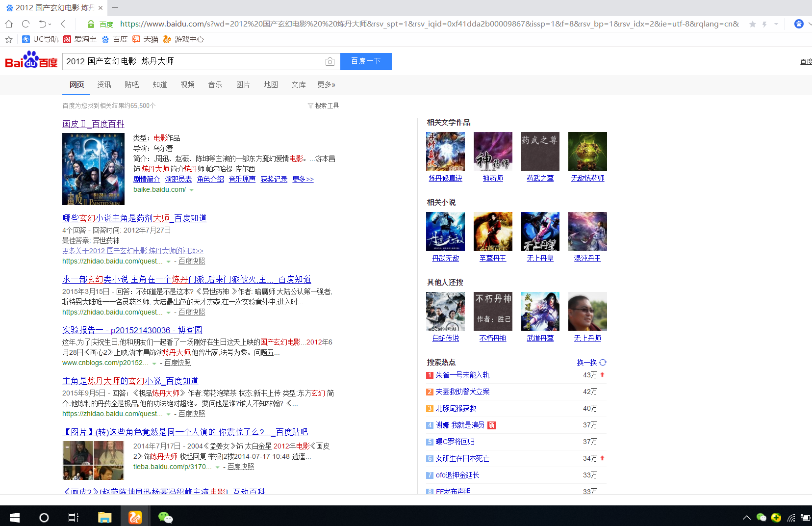Click the network signal tray icon
The image size is (812, 526).
tap(791, 518)
